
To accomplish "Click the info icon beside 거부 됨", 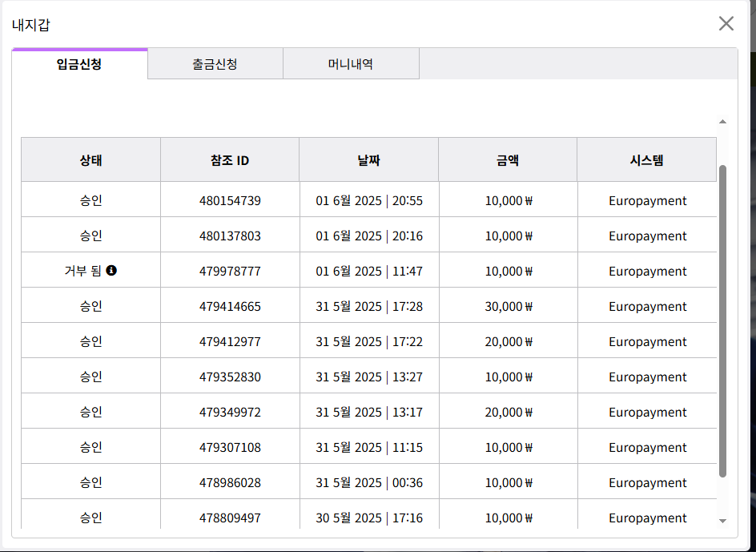I will 111,271.
